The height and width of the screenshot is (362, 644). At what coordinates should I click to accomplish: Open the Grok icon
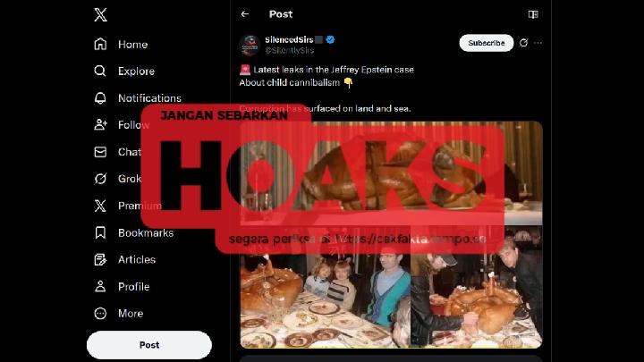100,179
